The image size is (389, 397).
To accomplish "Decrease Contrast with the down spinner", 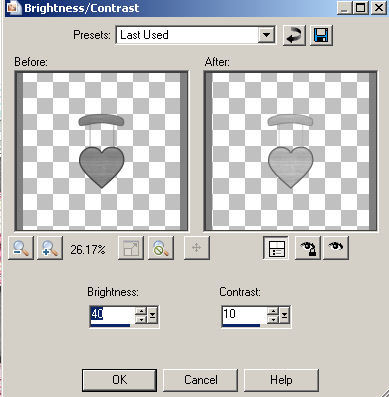I will tap(273, 319).
